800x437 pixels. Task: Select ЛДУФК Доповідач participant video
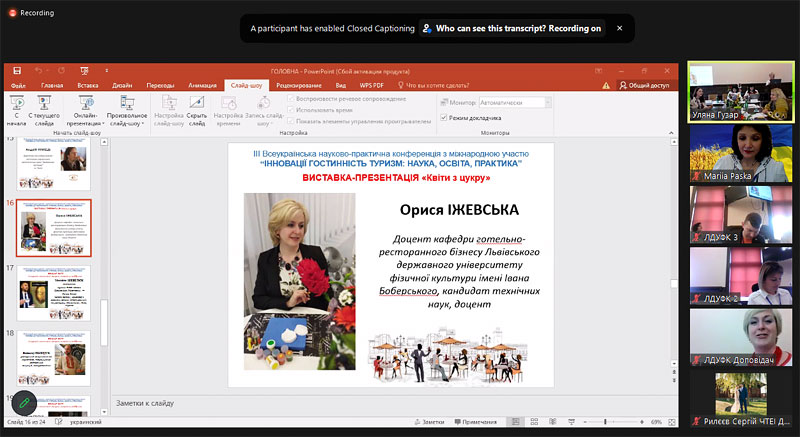tap(741, 337)
